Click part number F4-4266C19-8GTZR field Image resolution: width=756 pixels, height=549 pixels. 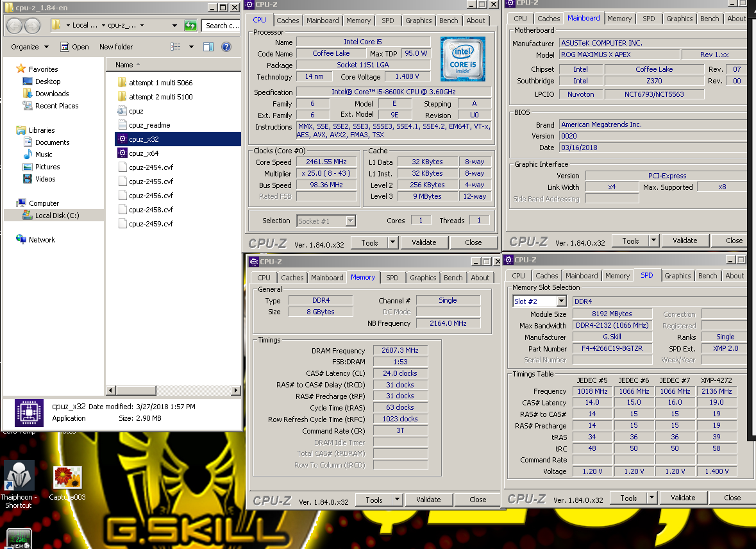tap(612, 348)
